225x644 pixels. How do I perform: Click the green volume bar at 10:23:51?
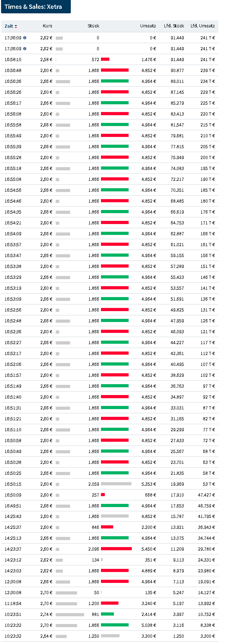(108, 614)
